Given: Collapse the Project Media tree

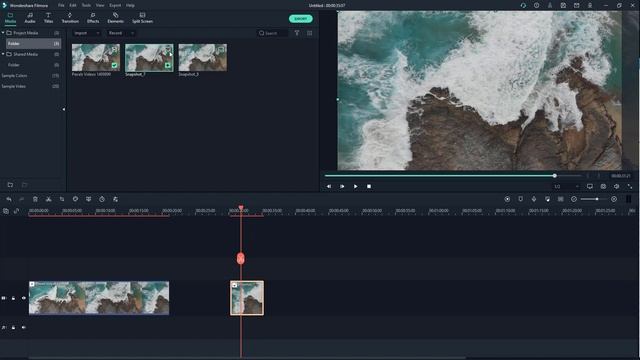Looking at the screenshot, I should [x=3, y=33].
